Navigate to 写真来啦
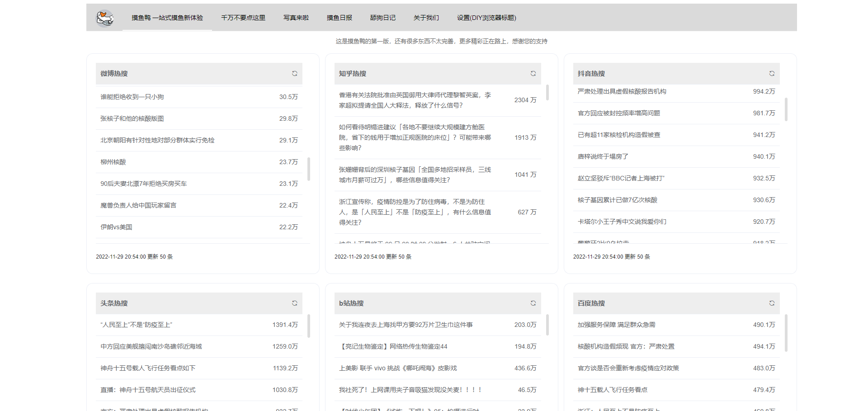Screen dimensions: 868x411 pos(296,18)
